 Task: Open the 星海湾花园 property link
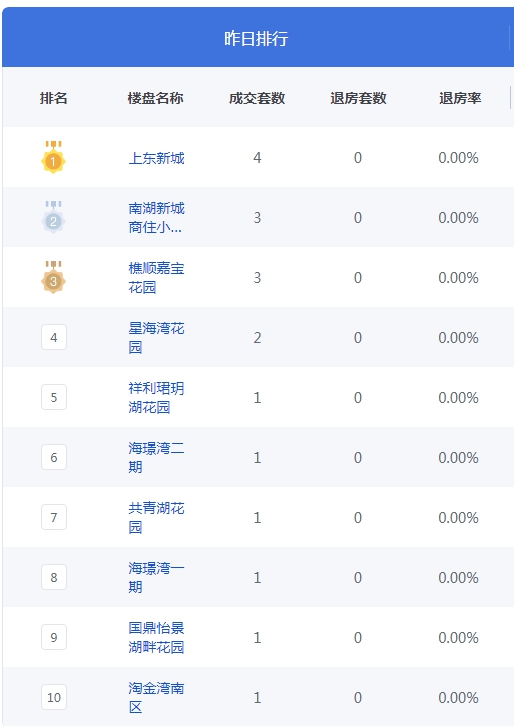coord(157,338)
